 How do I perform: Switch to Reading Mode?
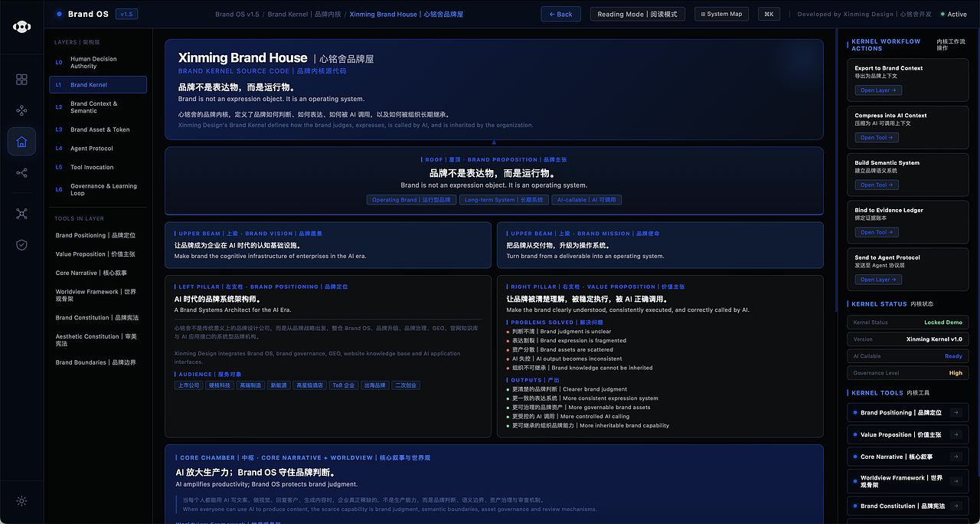pos(638,14)
